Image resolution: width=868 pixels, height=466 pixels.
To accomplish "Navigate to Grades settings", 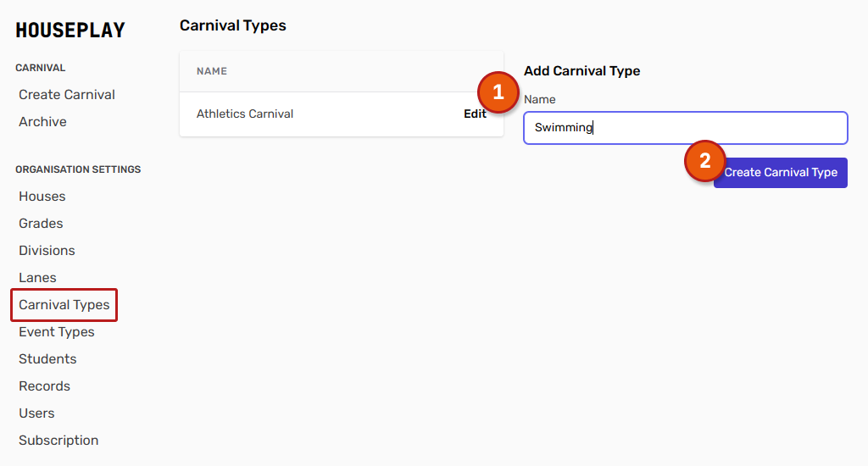I will (41, 224).
